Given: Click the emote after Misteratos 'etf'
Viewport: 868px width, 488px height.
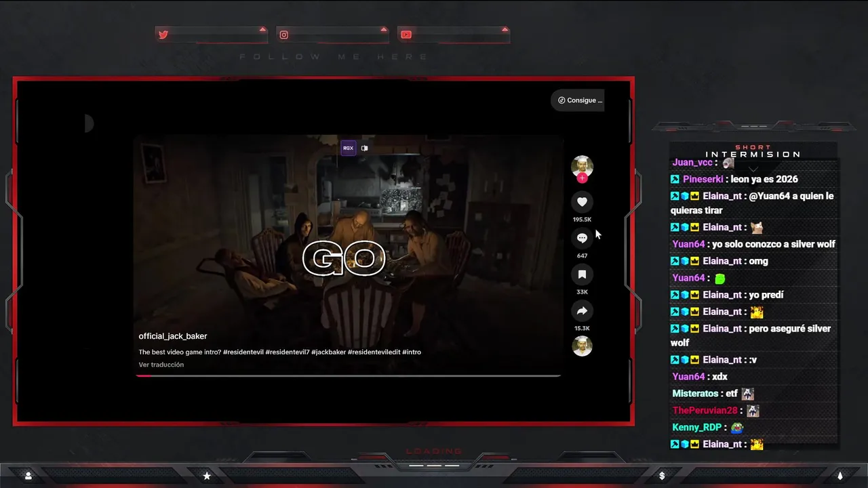Looking at the screenshot, I should [x=747, y=394].
